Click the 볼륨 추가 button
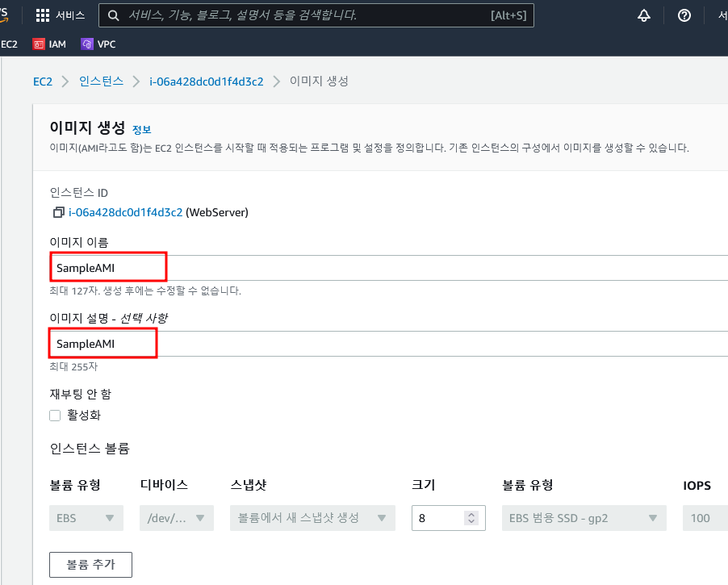 point(90,565)
